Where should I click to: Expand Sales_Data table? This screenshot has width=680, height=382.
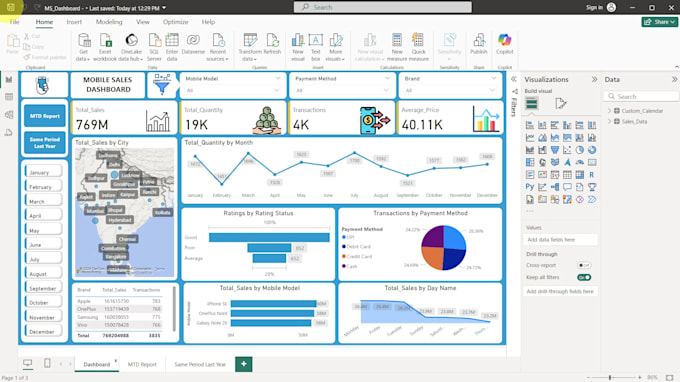pos(609,121)
